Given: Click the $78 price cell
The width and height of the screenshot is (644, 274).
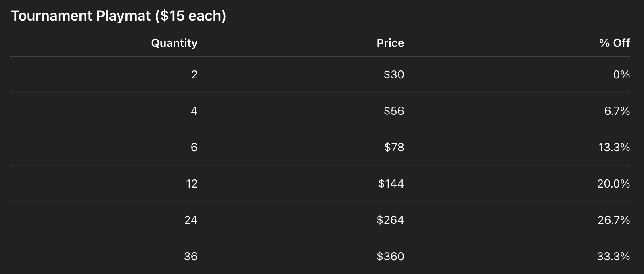Looking at the screenshot, I should [x=394, y=147].
